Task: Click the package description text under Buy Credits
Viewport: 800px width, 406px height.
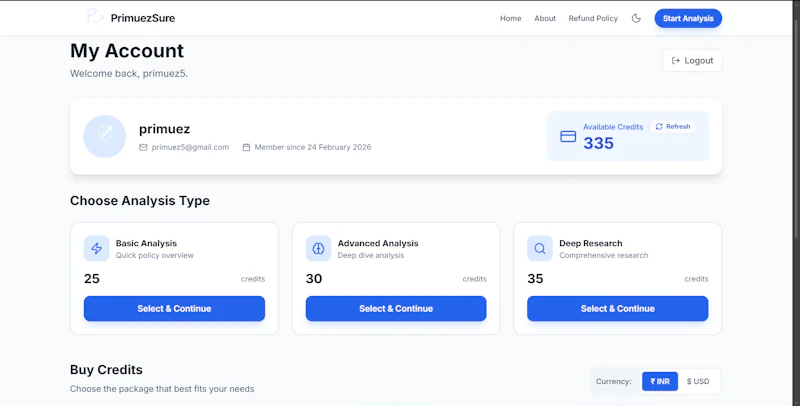Action: tap(162, 389)
